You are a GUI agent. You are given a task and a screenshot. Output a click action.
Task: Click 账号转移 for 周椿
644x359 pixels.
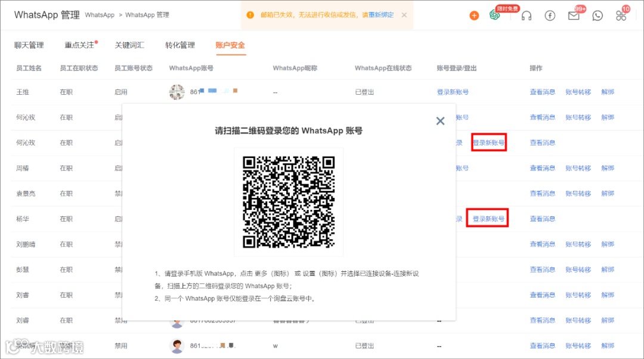(578, 168)
